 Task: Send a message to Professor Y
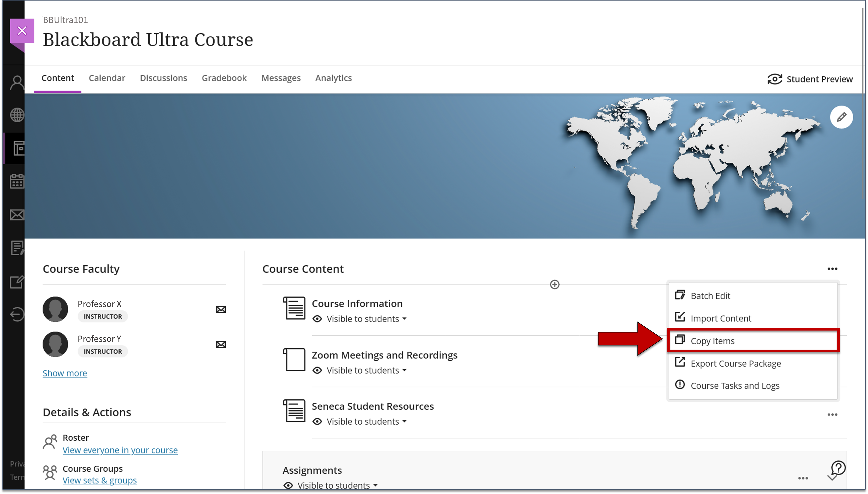click(221, 345)
